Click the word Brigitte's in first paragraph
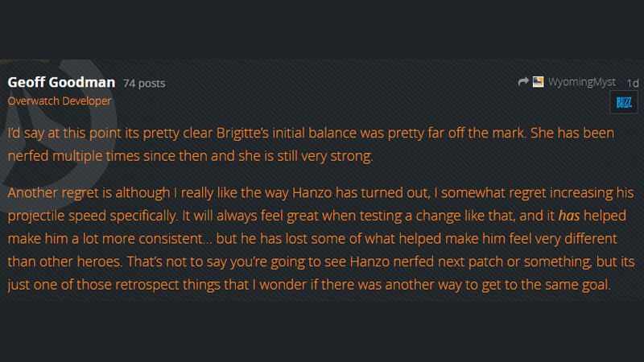644x362 pixels. click(242, 133)
